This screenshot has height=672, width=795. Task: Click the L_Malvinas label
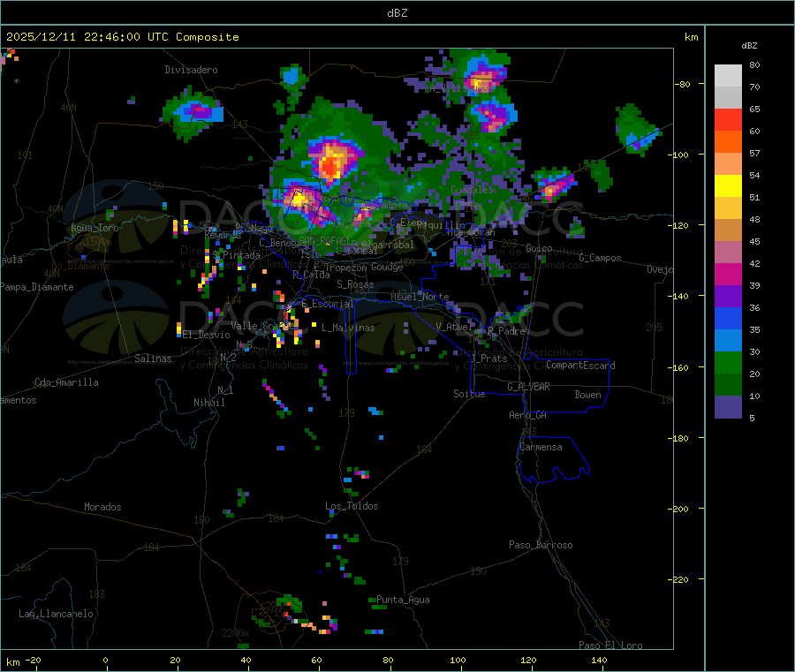[348, 328]
